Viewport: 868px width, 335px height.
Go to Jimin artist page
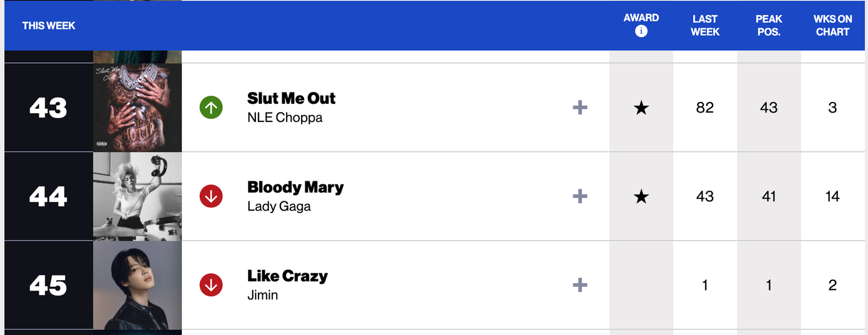click(x=263, y=295)
